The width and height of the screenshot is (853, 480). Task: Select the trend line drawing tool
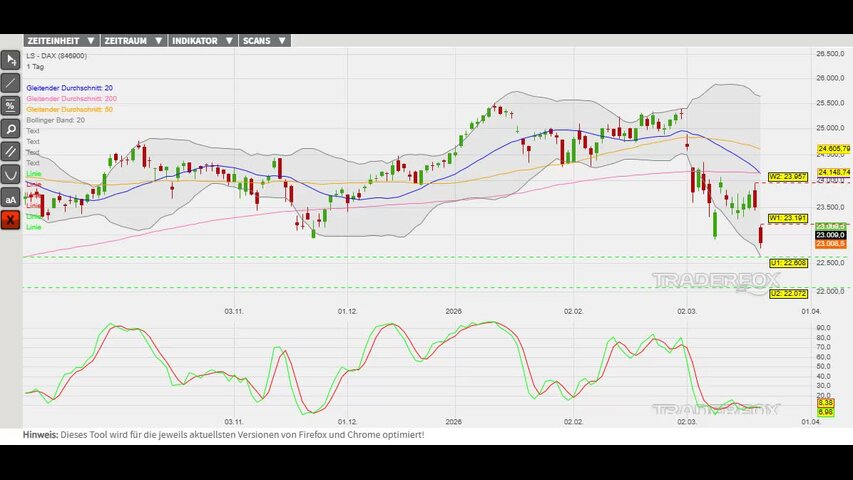coord(11,83)
